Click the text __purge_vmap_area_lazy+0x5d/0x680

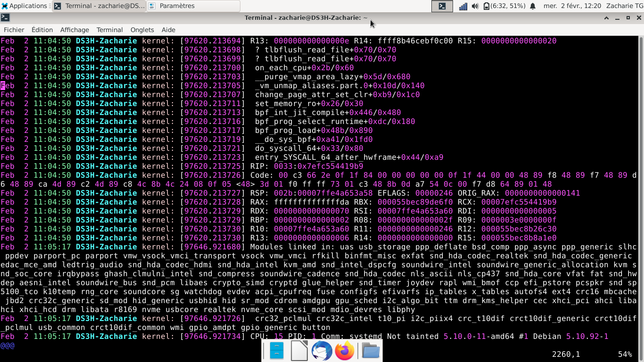click(332, 76)
